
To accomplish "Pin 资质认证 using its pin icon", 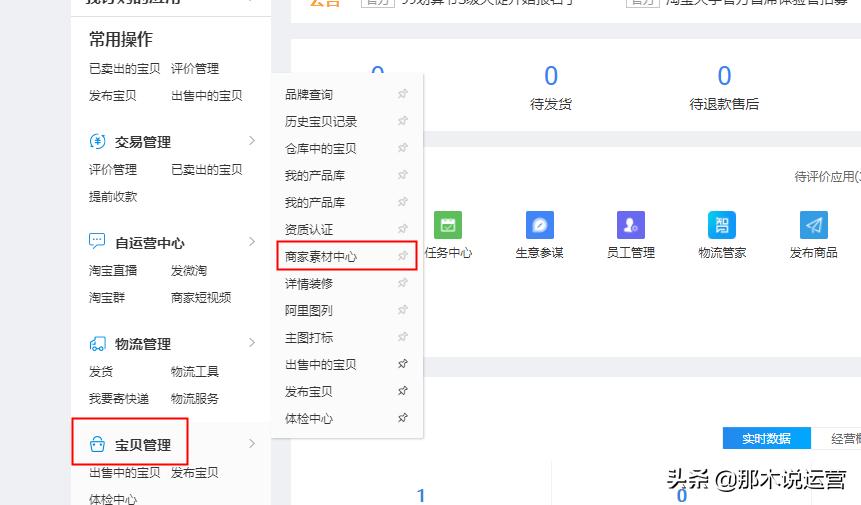I will click(402, 229).
